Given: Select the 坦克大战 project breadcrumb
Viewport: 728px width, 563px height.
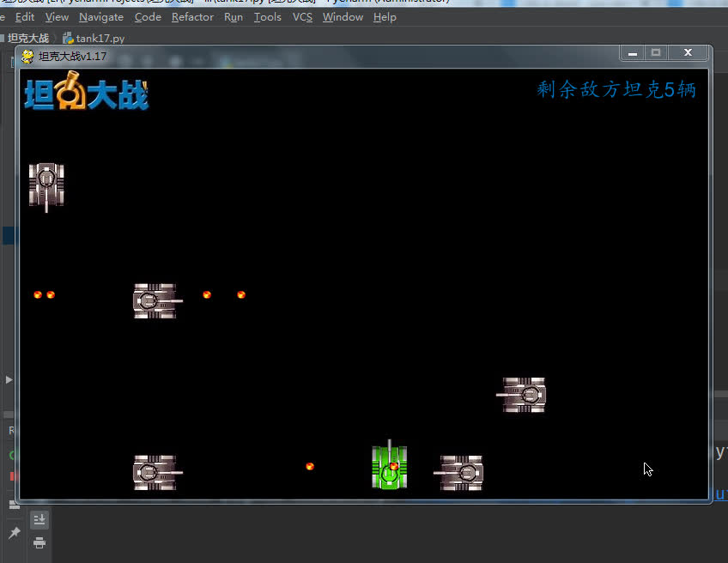Looking at the screenshot, I should (x=27, y=38).
